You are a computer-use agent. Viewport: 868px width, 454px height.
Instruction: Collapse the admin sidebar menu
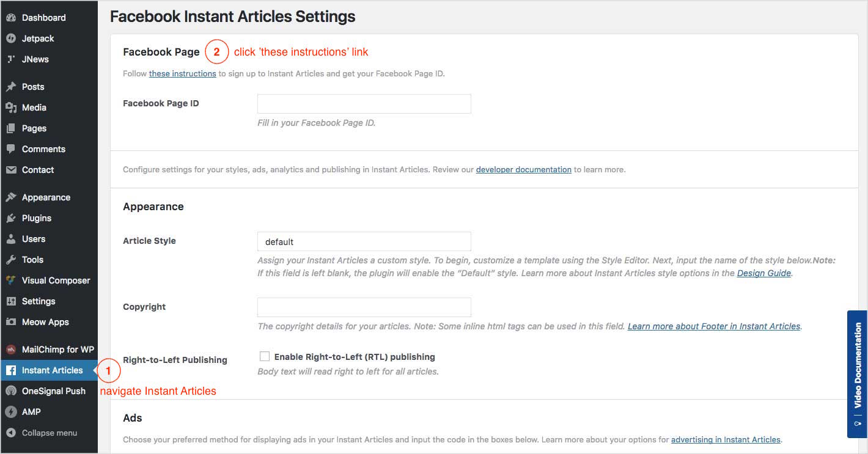pos(42,433)
